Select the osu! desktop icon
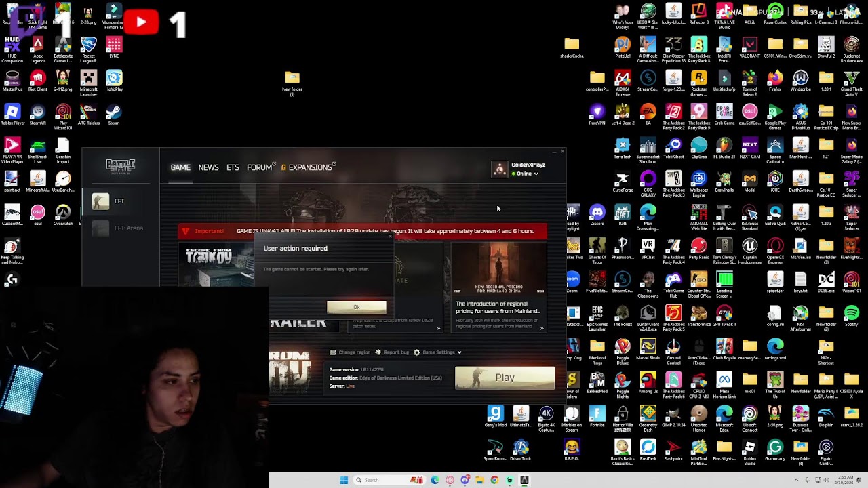The width and height of the screenshot is (868, 488). click(x=38, y=214)
